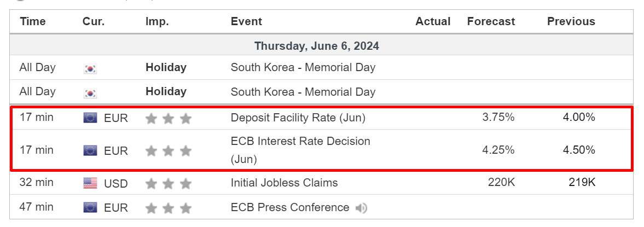Click the EU flag in Deposit Facility Rate row
The width and height of the screenshot is (644, 227).
tap(90, 118)
